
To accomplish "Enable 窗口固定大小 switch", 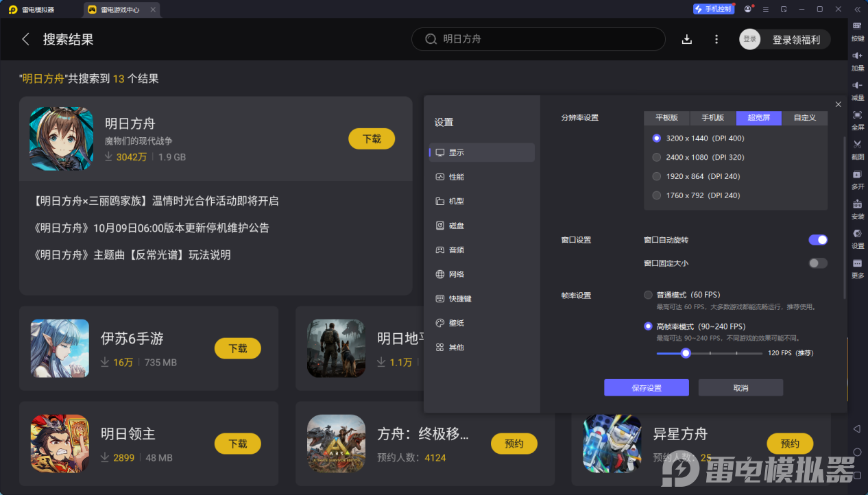I will tap(818, 263).
